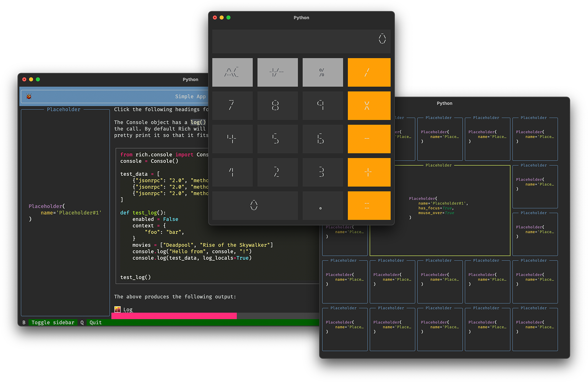Click the 'def test_log():' code line

(x=143, y=213)
